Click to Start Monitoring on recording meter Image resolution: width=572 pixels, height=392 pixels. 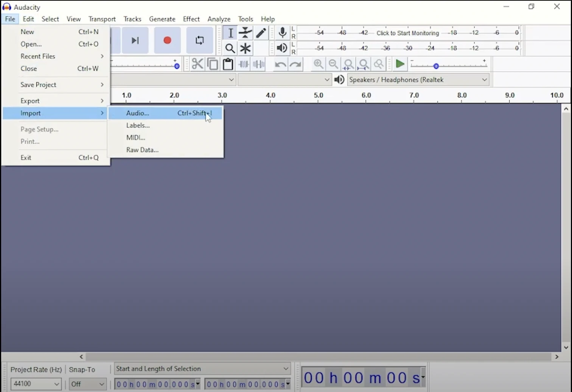point(407,33)
